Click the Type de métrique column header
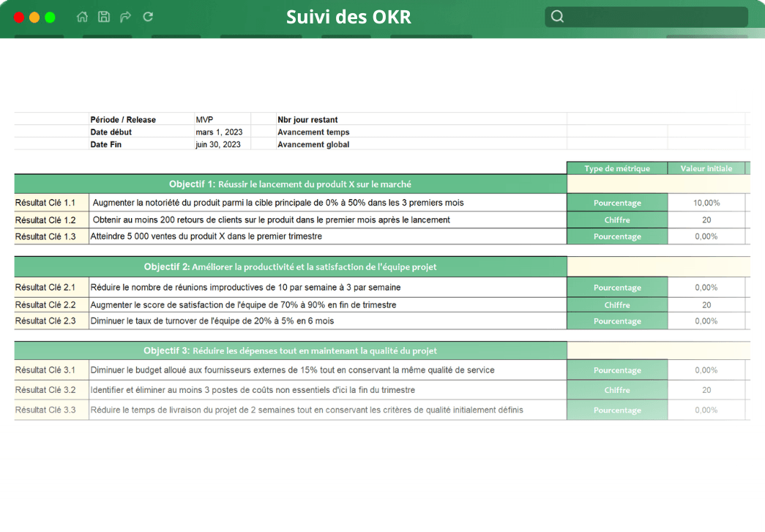The height and width of the screenshot is (532, 765). coord(616,168)
